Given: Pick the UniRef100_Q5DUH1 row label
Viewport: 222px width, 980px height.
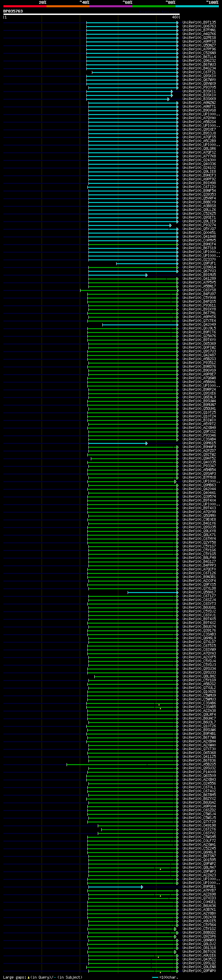Looking at the screenshot, I should [199, 408].
